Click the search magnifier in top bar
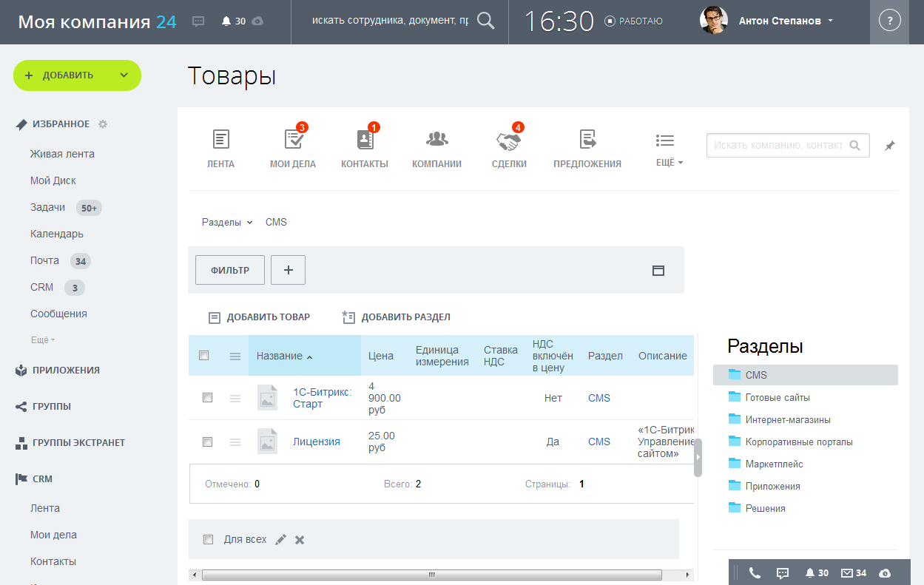 [485, 21]
